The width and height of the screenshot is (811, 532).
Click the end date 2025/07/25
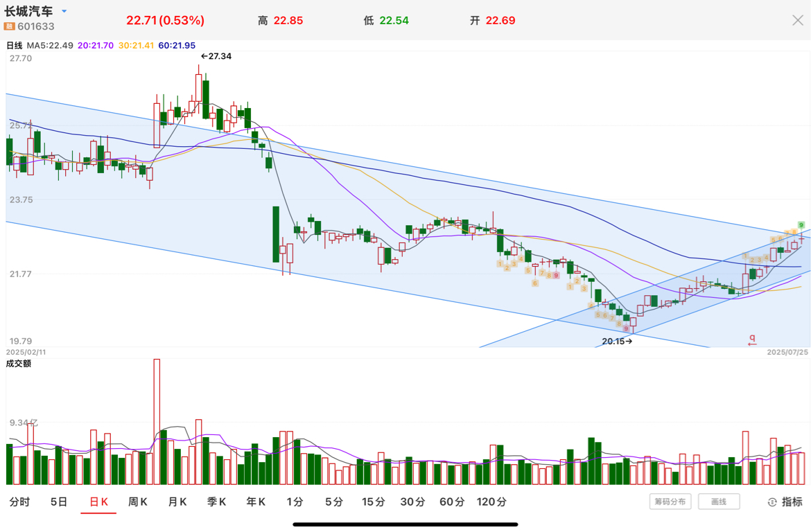(x=787, y=352)
